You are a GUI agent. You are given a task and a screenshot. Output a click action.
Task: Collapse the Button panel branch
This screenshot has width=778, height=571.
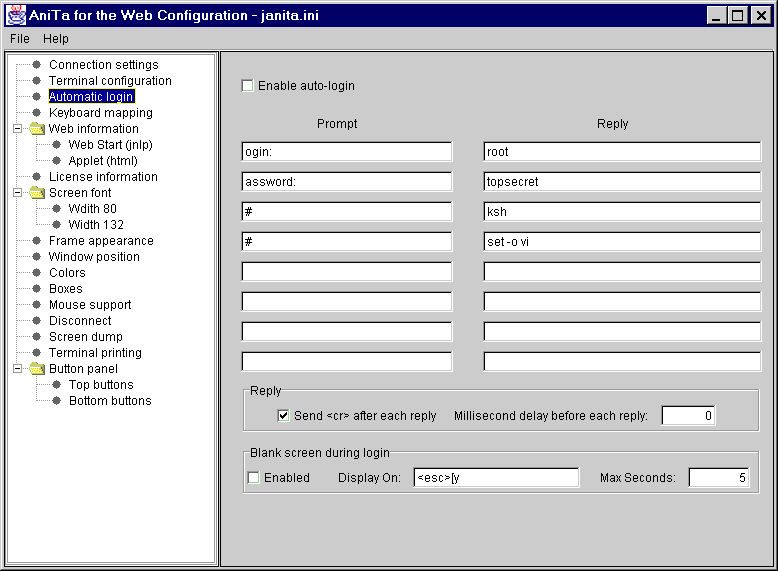click(17, 369)
